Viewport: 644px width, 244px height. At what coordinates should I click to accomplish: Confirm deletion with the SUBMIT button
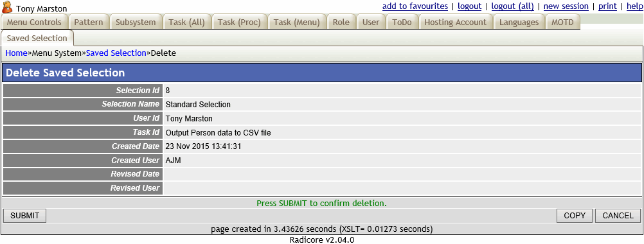pos(24,216)
